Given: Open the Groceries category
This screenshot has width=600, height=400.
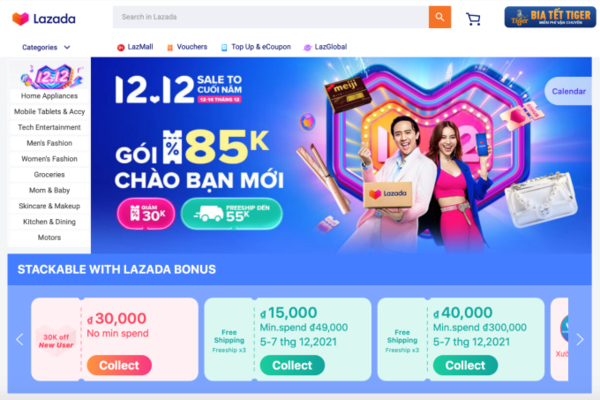Looking at the screenshot, I should pyautogui.click(x=49, y=175).
